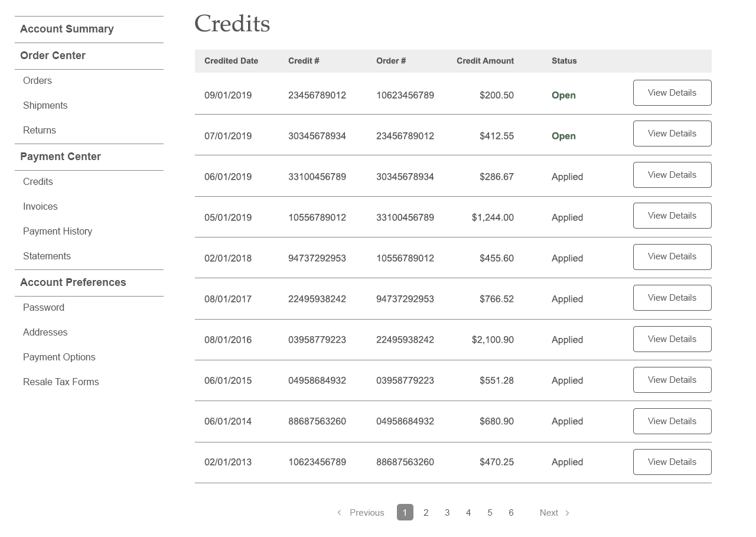View details for the $2,100.90 credit
756x537 pixels.
(x=672, y=339)
